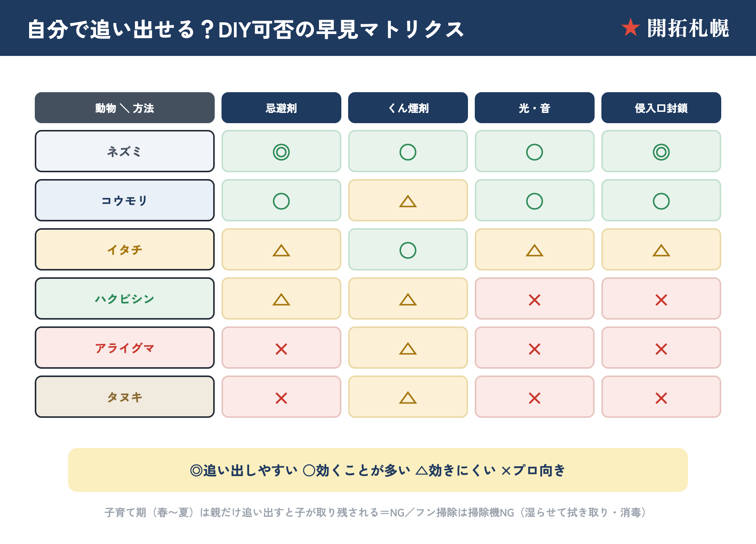Click circle icon for ネズミ 光・音

(534, 152)
